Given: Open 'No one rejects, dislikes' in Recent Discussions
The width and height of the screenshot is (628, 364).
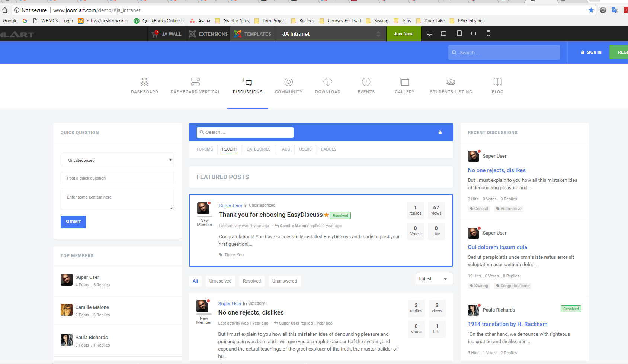Looking at the screenshot, I should pyautogui.click(x=497, y=170).
